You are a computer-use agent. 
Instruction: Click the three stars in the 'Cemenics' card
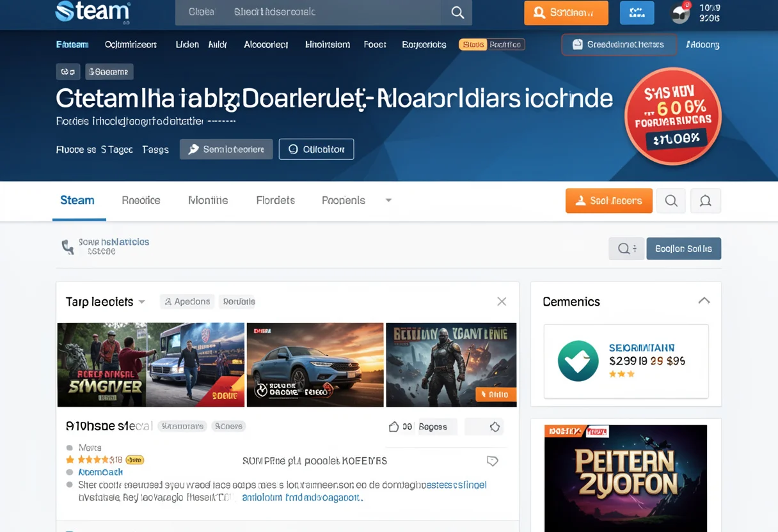coord(622,374)
